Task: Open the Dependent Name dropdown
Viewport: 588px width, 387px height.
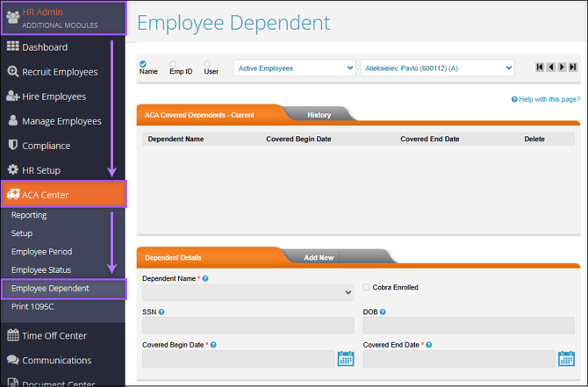Action: pyautogui.click(x=247, y=292)
